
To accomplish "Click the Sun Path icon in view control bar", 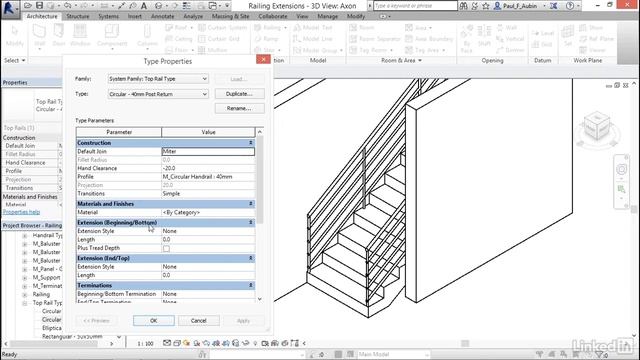I will coord(187,343).
